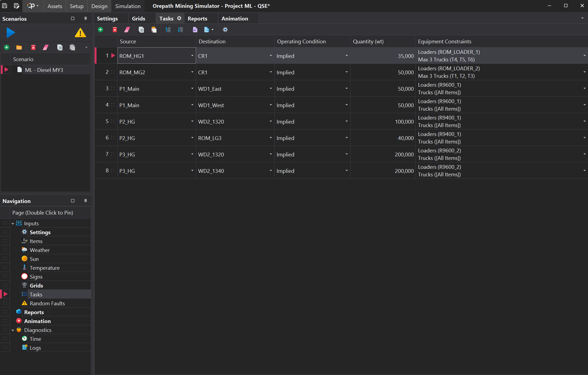The height and width of the screenshot is (375, 588).
Task: Click the copy icon in Tasks toolbar
Action: [x=141, y=30]
